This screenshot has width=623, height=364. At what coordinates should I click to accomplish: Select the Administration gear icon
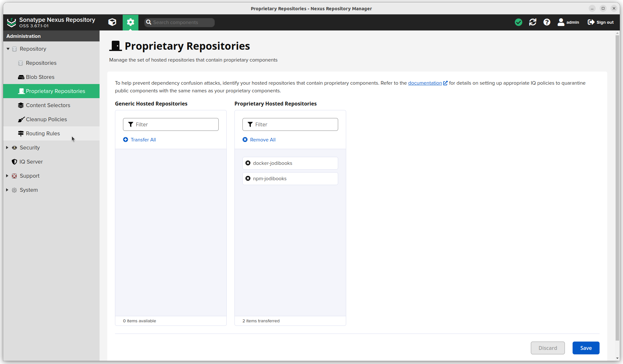(x=130, y=22)
